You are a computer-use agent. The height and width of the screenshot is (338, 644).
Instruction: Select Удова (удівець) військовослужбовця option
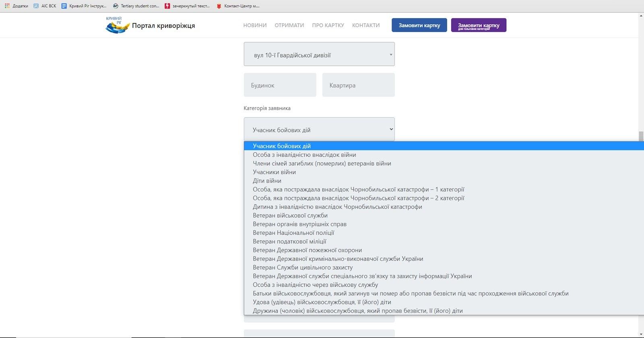click(x=444, y=302)
